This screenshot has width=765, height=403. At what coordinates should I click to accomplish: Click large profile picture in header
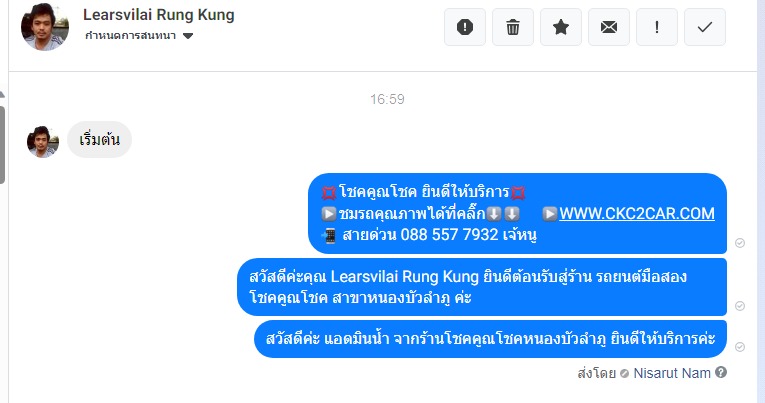(x=44, y=27)
